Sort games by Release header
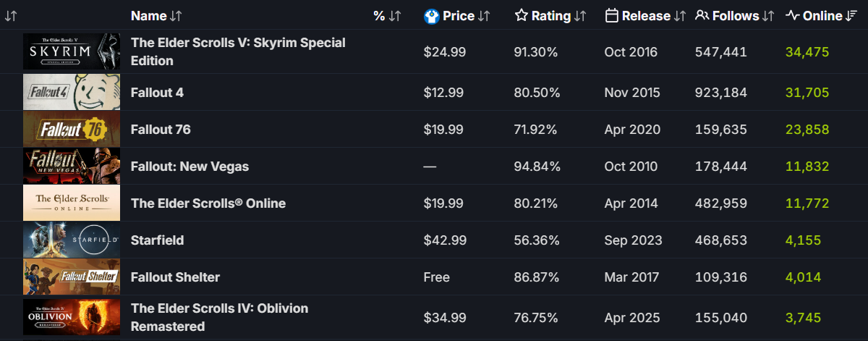868x341 pixels. pyautogui.click(x=646, y=16)
